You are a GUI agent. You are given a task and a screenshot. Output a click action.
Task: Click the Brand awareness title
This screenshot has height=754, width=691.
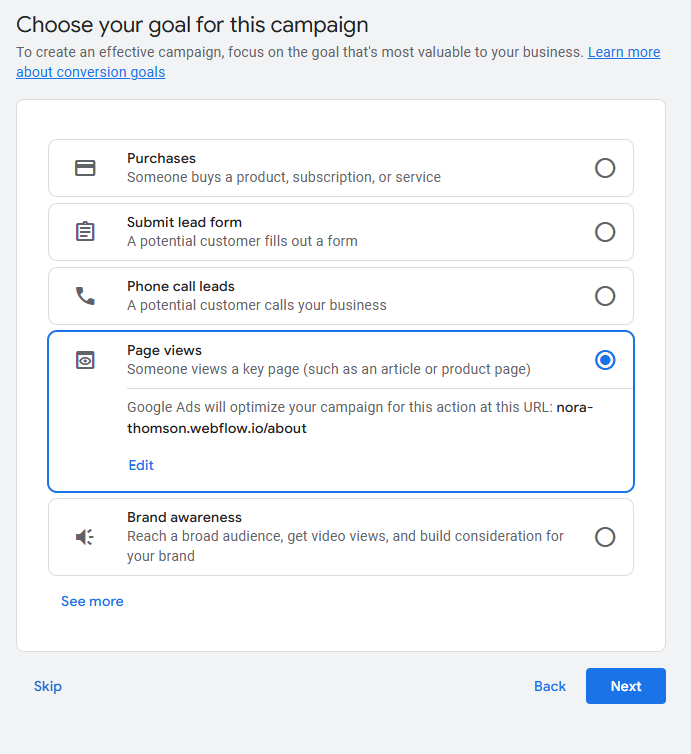click(184, 517)
